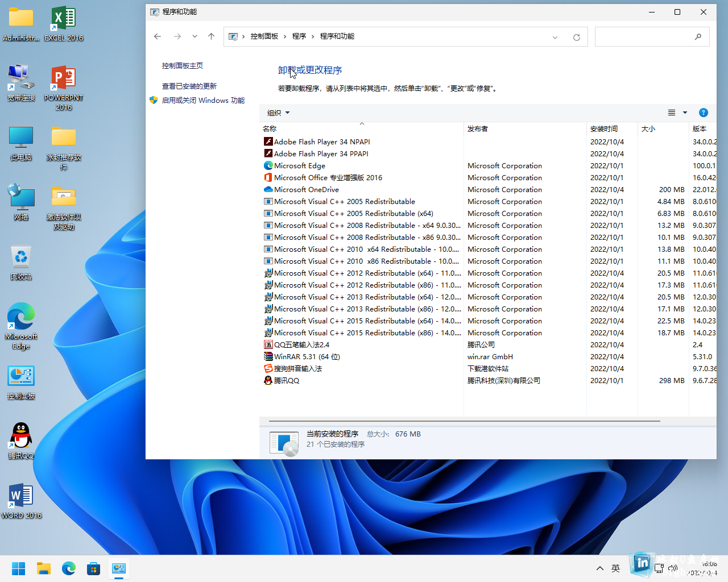
Task: Go up one level with the up arrow
Action: click(211, 36)
